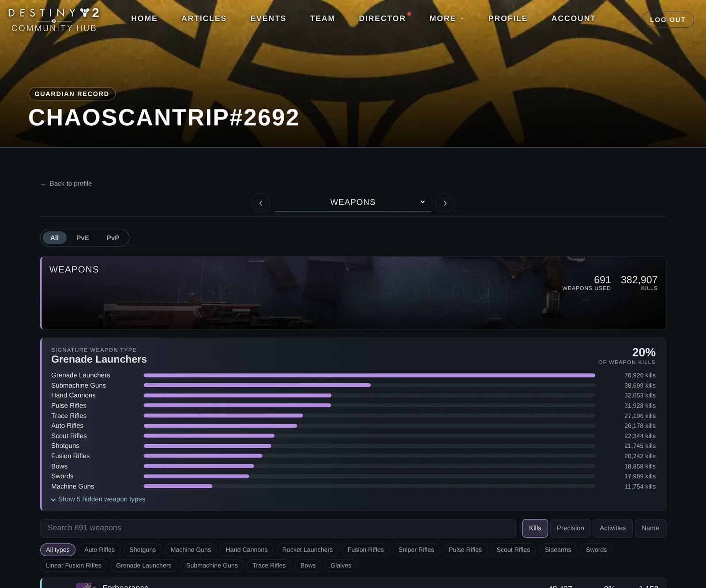Switch to PvP mode filter
The image size is (706, 588).
113,238
